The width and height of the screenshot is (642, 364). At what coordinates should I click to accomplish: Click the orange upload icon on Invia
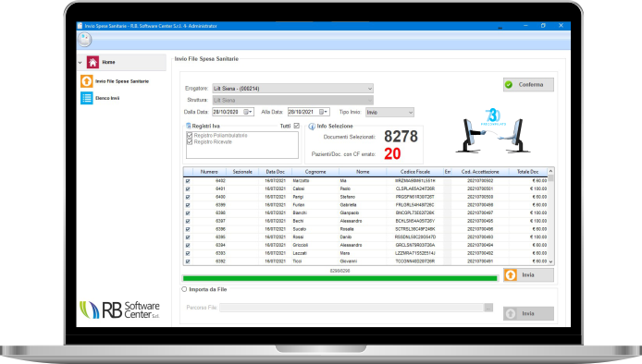click(510, 275)
